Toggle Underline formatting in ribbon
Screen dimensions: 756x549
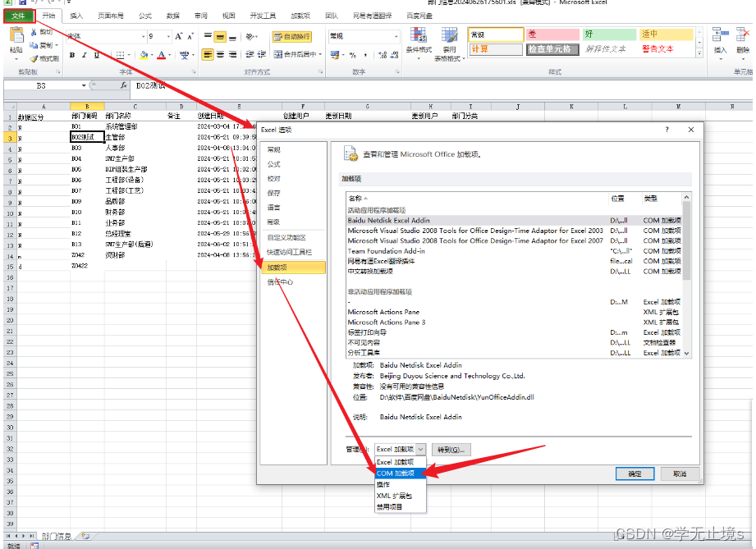[97, 55]
